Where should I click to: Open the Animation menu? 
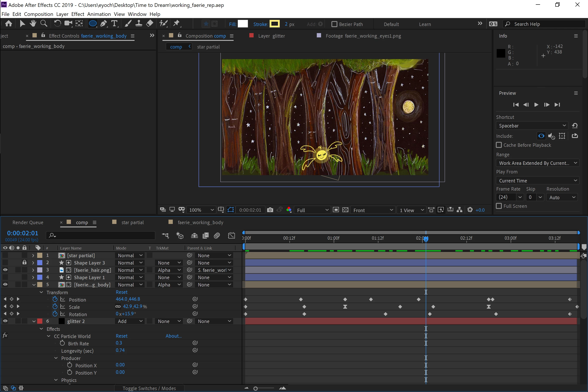click(99, 14)
